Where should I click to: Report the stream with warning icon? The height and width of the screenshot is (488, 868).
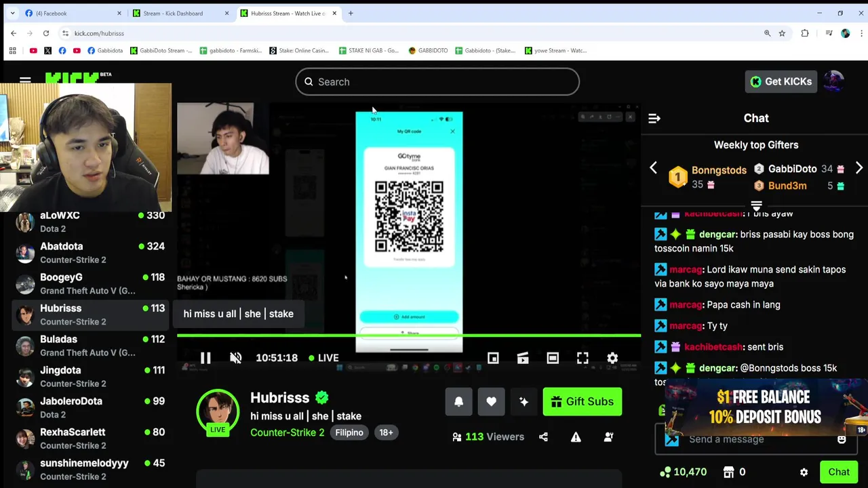(576, 437)
